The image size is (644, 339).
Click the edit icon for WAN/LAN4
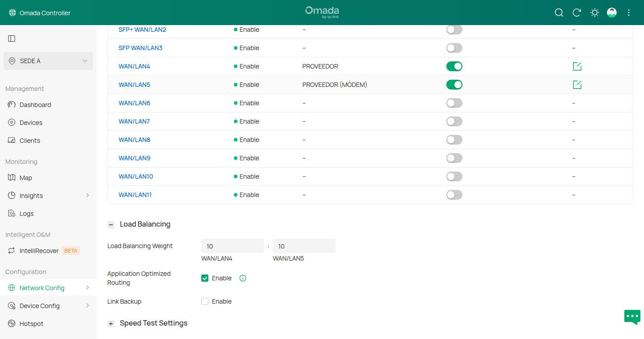coord(577,66)
